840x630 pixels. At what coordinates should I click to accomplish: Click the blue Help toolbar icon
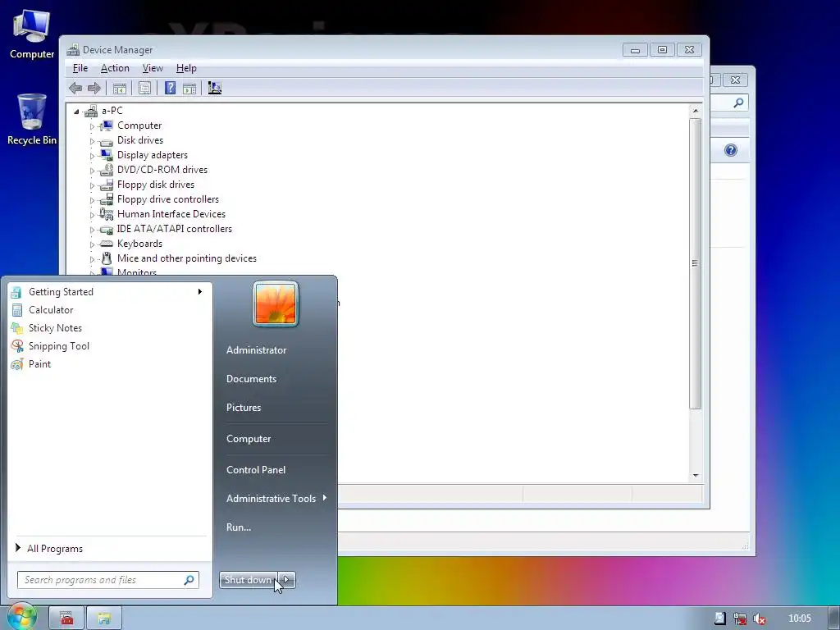[170, 88]
